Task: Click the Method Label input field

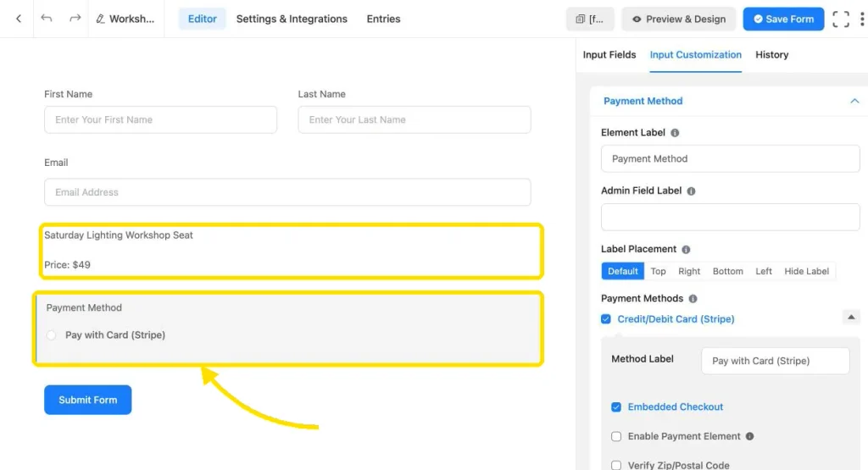Action: (775, 361)
